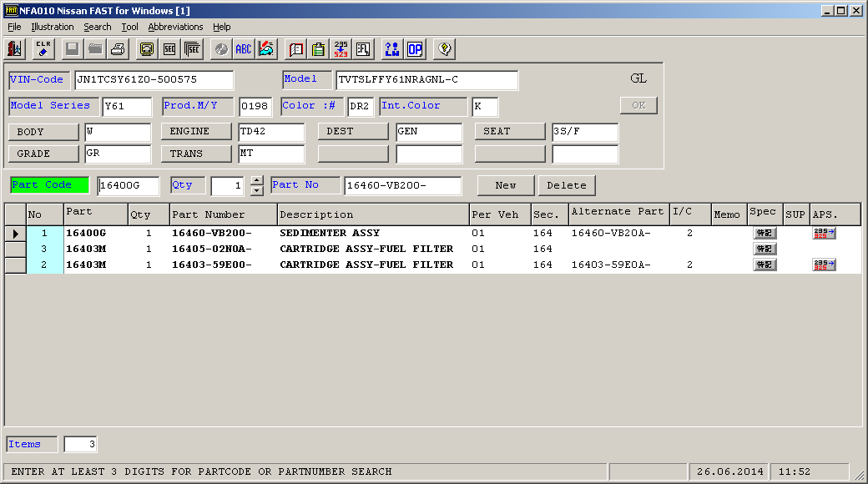
Task: Click the 235/523 toolbar icon
Action: pyautogui.click(x=341, y=49)
